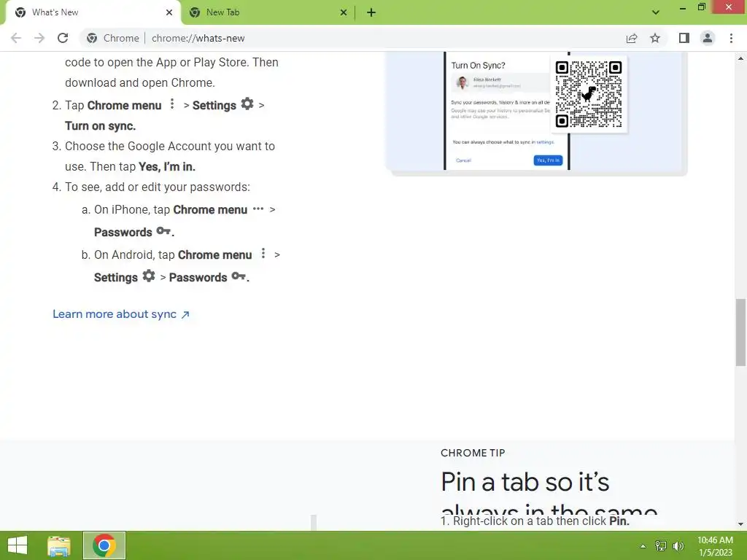Click the Right-click on a tab instruction text

click(535, 521)
